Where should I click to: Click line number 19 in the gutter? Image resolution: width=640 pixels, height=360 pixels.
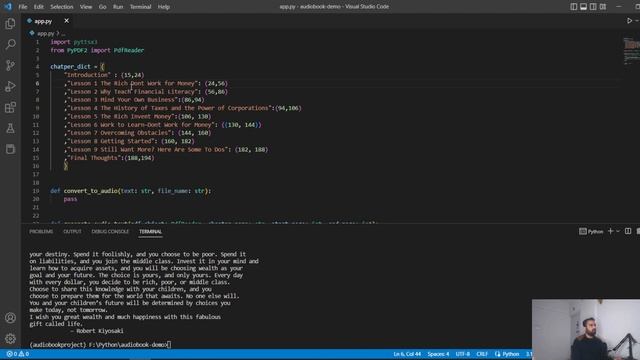click(x=36, y=191)
